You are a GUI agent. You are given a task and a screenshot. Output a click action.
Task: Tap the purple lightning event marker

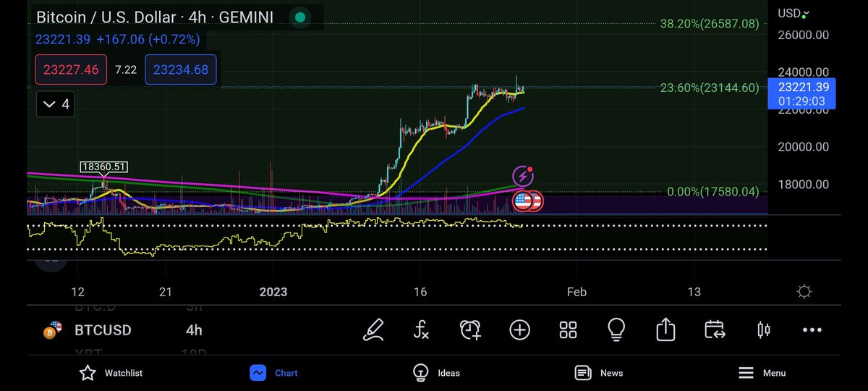click(x=524, y=176)
